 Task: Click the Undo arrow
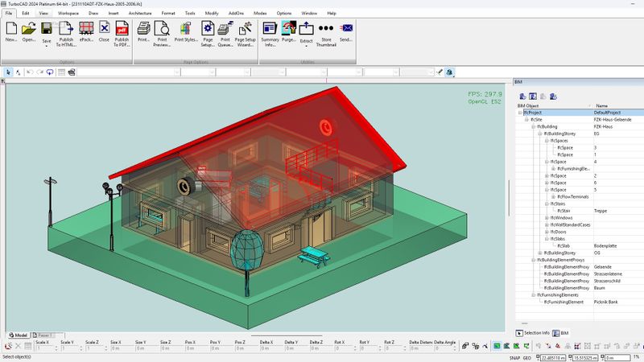coord(30,72)
